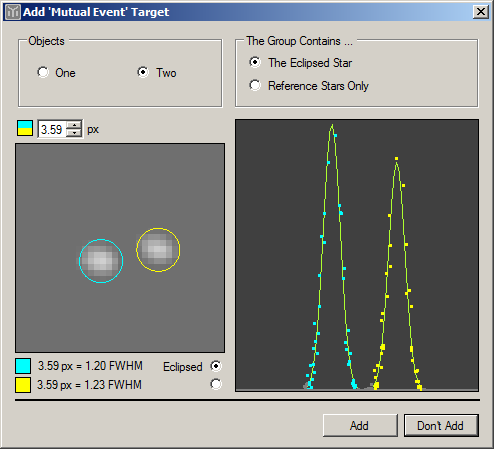Click the yellow legend color square
The width and height of the screenshot is (494, 449).
coord(23,385)
